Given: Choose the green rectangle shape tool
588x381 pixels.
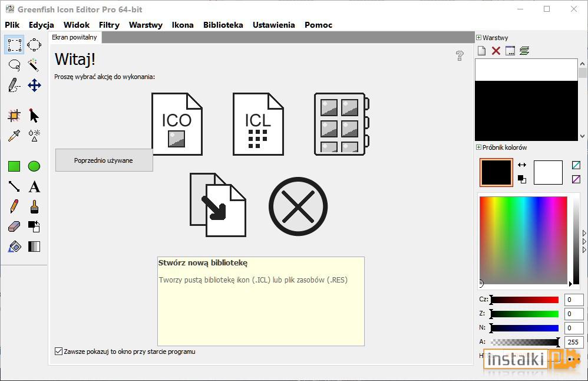Looking at the screenshot, I should [x=14, y=166].
